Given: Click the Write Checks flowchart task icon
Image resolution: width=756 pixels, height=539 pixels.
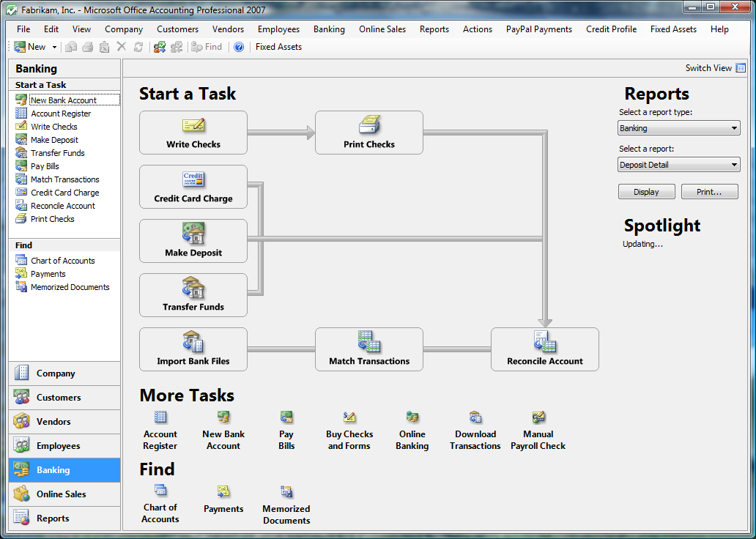Looking at the screenshot, I should 193,125.
